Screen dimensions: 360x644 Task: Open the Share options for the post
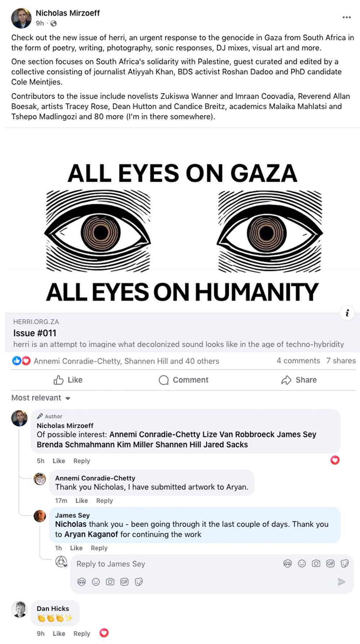click(x=299, y=380)
